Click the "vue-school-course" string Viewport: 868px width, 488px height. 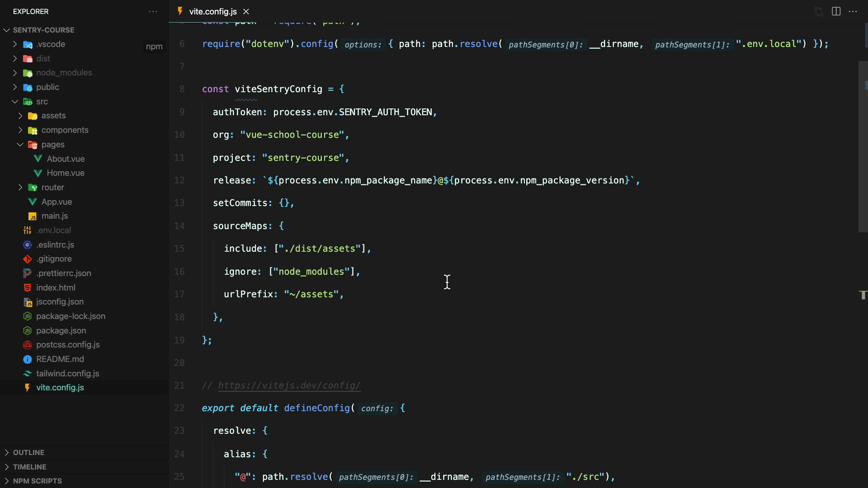292,135
